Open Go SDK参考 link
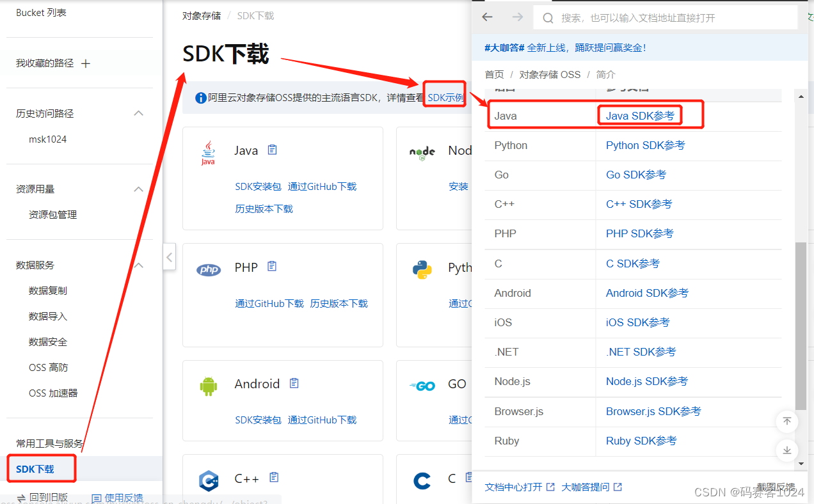The height and width of the screenshot is (504, 814). coord(636,175)
